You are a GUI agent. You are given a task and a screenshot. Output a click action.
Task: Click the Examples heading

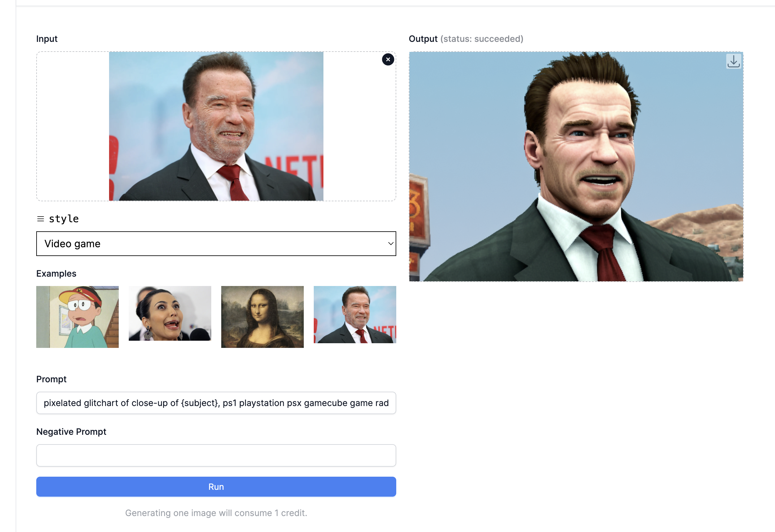pyautogui.click(x=56, y=274)
